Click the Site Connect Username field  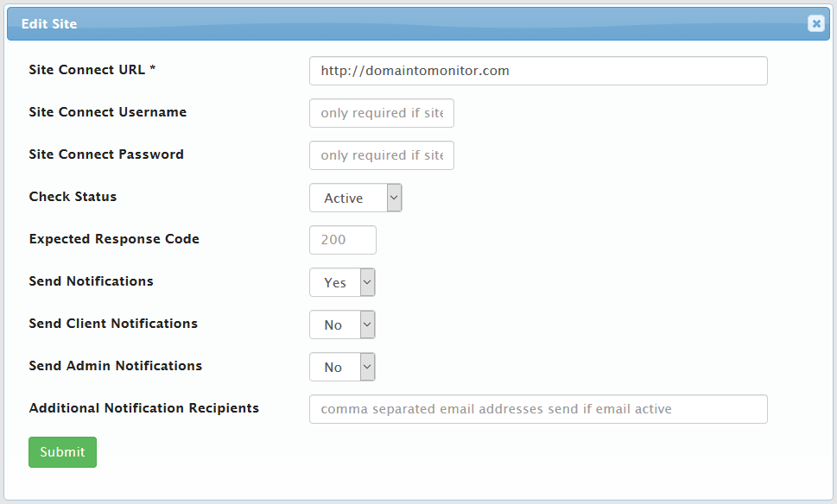pos(381,113)
